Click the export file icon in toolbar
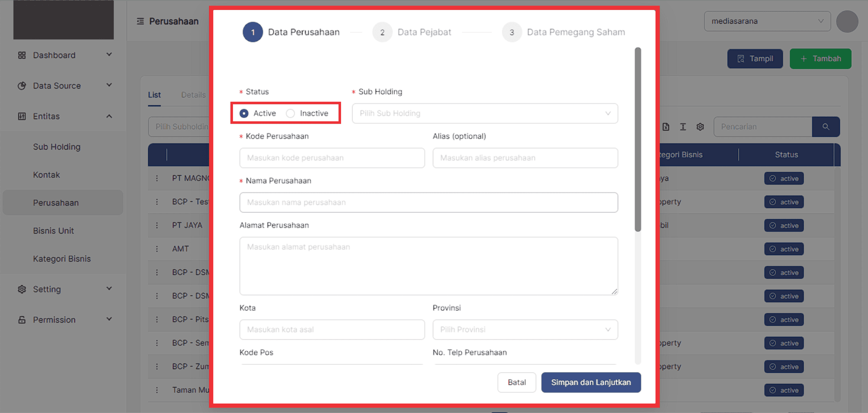This screenshot has height=413, width=868. [666, 127]
